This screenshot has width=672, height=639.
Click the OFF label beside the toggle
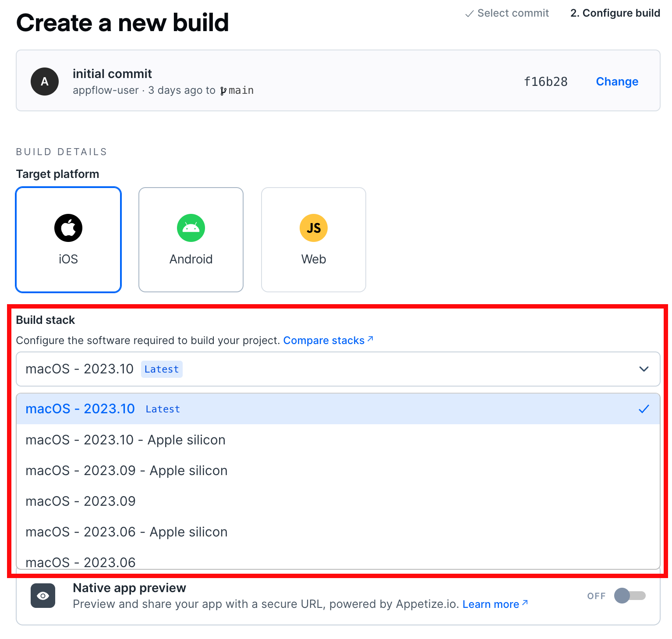pos(596,596)
